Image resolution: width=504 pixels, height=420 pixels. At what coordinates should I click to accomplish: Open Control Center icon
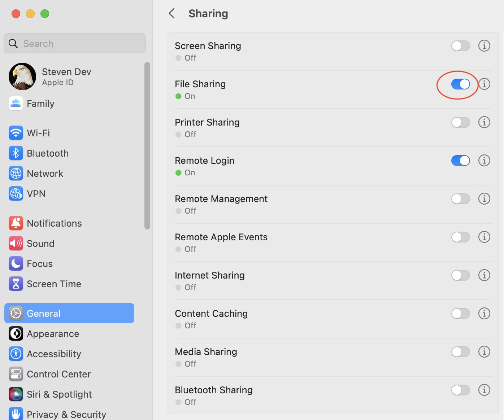pyautogui.click(x=16, y=374)
